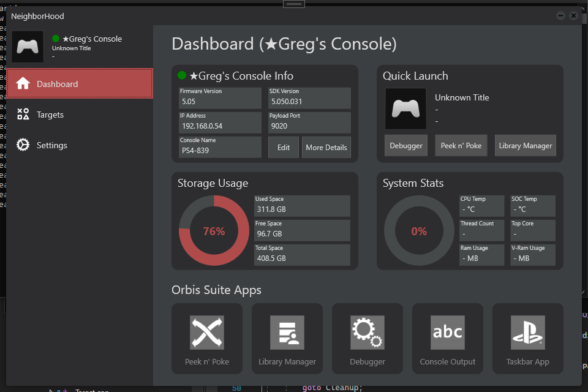Image resolution: width=588 pixels, height=392 pixels.
Task: Click the 0% system stats ring
Action: tap(419, 230)
